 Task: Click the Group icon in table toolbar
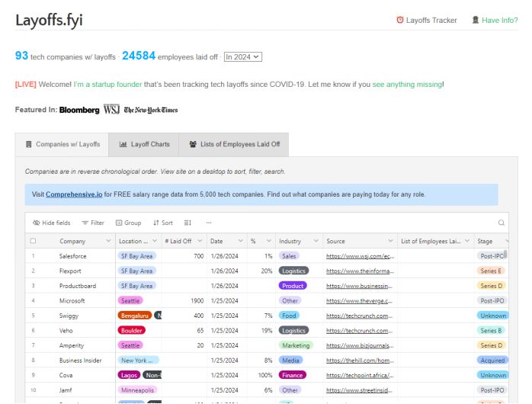click(119, 223)
